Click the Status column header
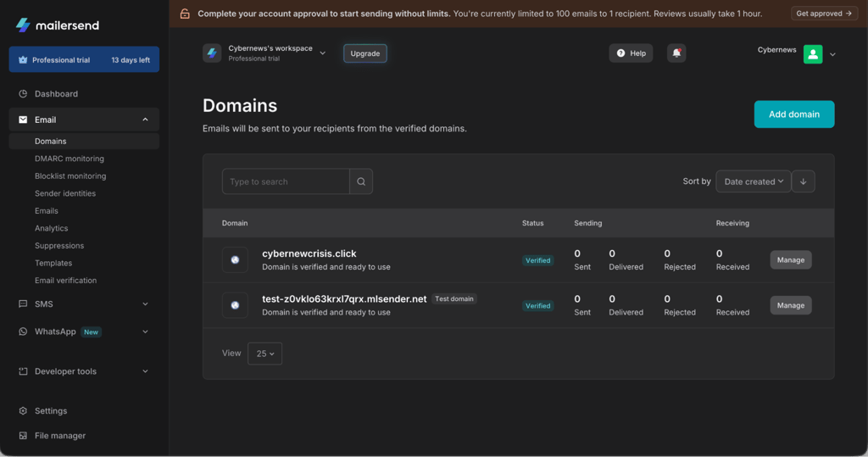 [532, 223]
